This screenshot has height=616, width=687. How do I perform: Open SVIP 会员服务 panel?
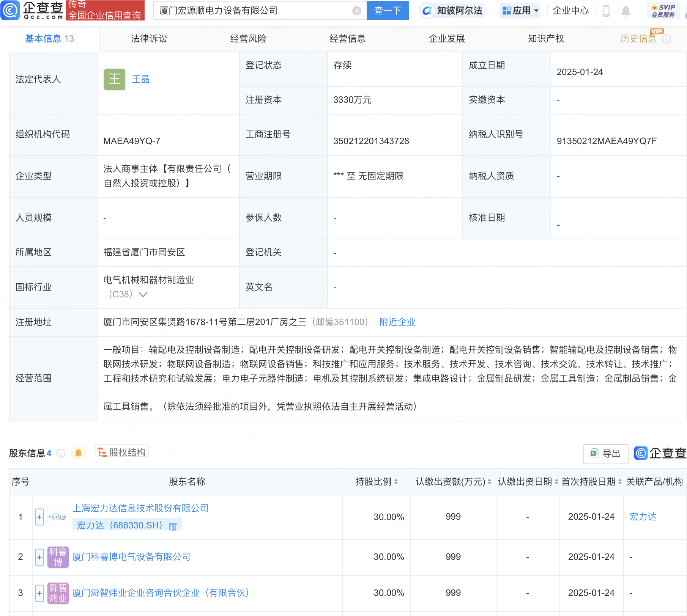tap(663, 11)
